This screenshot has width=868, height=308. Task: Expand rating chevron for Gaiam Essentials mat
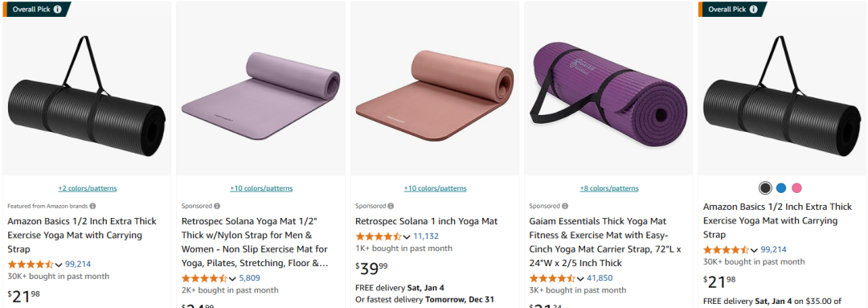pyautogui.click(x=581, y=278)
